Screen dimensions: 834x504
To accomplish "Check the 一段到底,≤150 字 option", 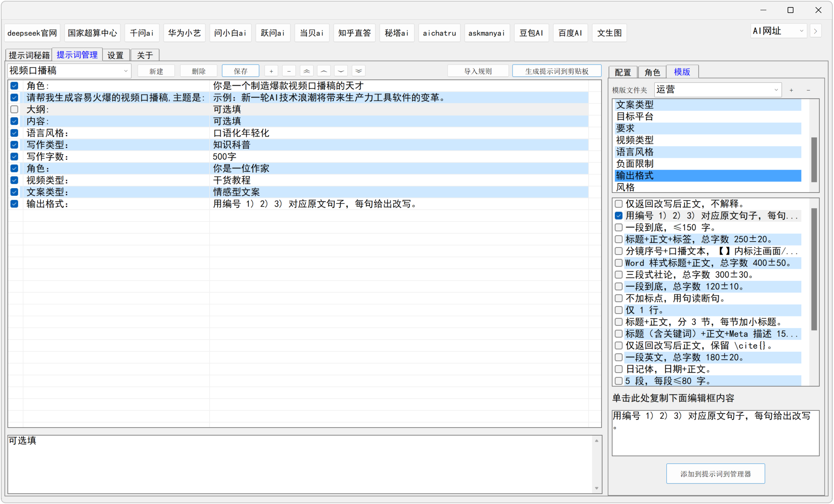I will point(619,227).
